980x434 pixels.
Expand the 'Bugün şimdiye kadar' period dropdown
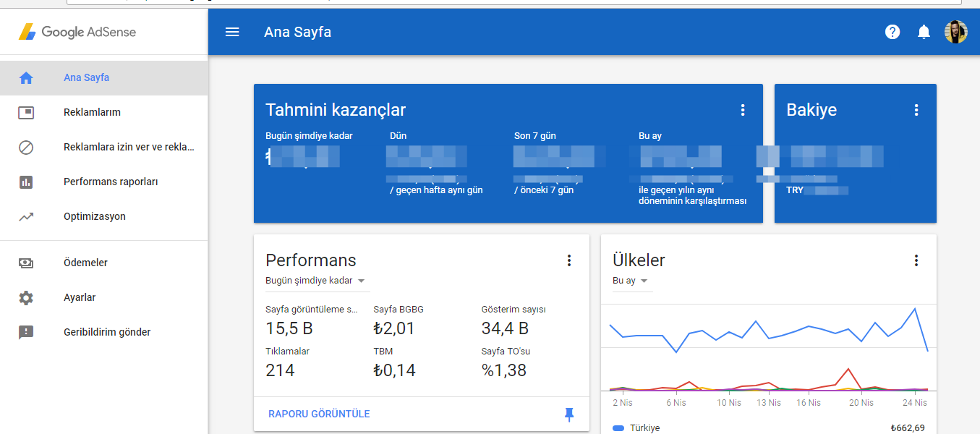pyautogui.click(x=315, y=281)
